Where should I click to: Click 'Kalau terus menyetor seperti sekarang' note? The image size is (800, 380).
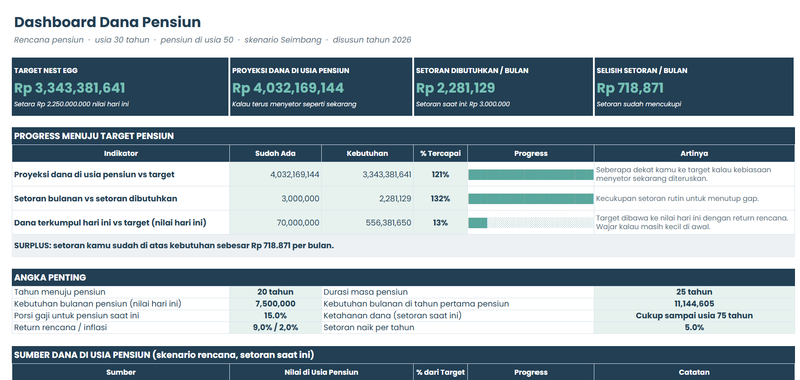(294, 104)
